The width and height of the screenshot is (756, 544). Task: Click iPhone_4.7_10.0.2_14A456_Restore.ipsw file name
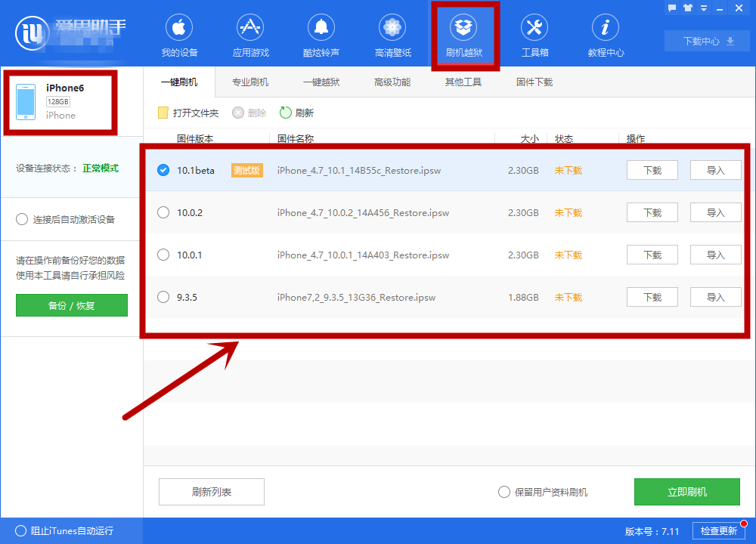click(363, 212)
